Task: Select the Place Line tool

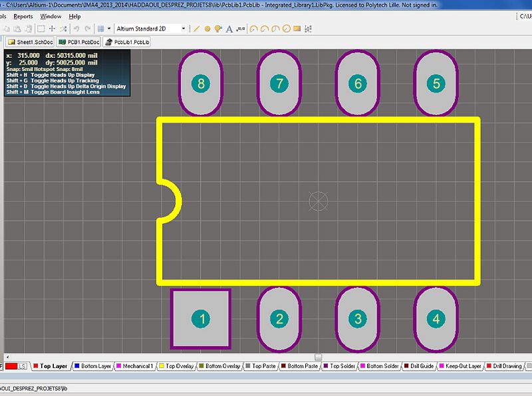Action: pyautogui.click(x=196, y=29)
